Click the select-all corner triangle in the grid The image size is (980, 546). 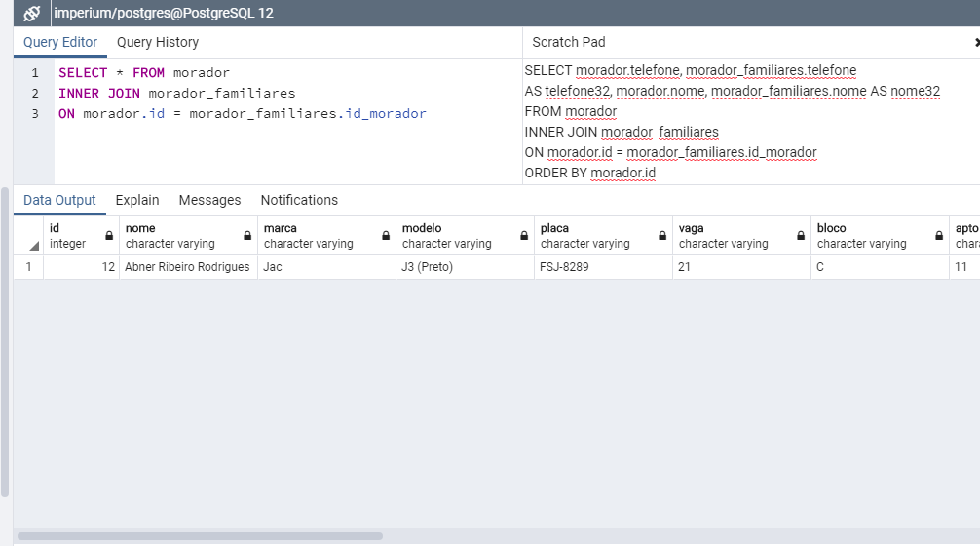34,245
